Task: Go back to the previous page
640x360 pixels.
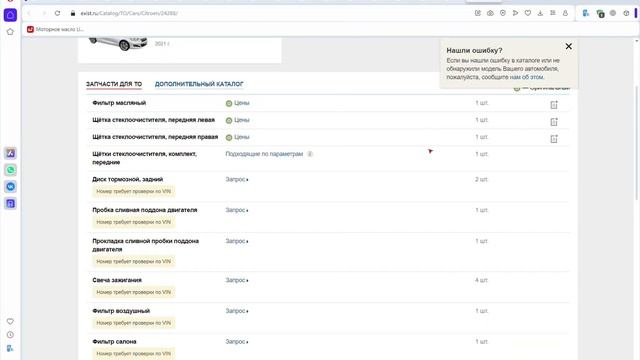Action: click(x=29, y=13)
